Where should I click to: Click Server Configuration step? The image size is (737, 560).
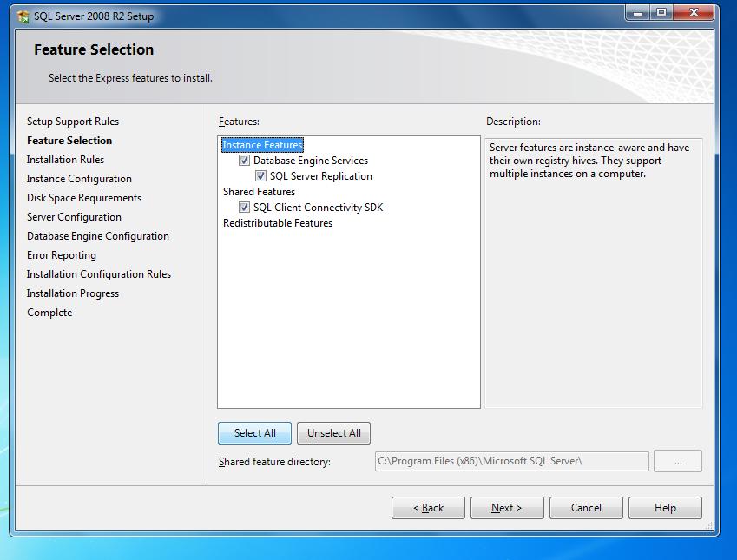coord(75,217)
